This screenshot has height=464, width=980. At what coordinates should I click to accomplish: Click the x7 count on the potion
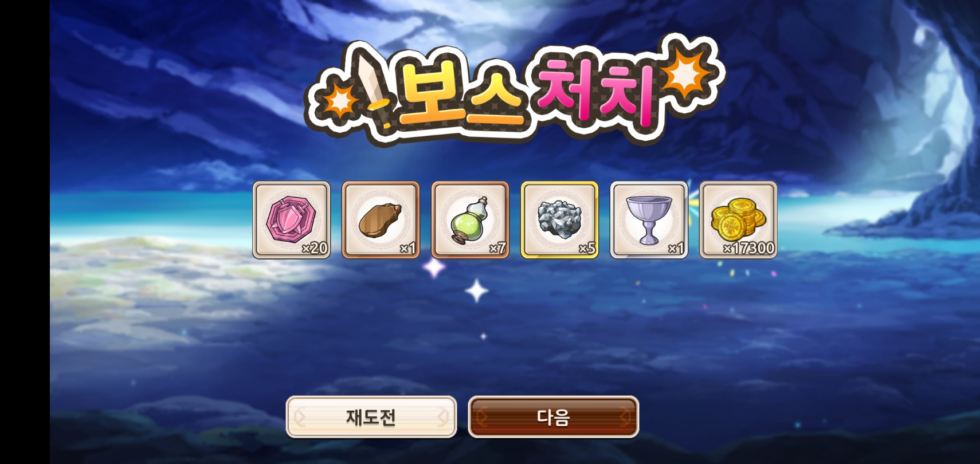497,248
